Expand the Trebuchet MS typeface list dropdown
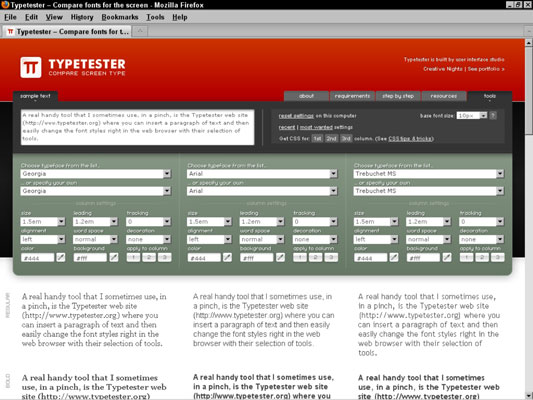The image size is (533, 400). (x=500, y=174)
